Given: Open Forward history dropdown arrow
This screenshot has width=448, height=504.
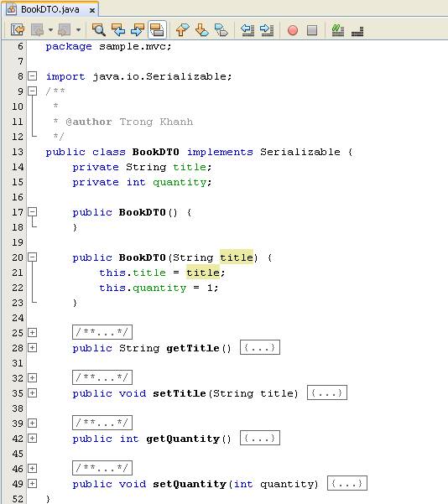Looking at the screenshot, I should pos(79,30).
